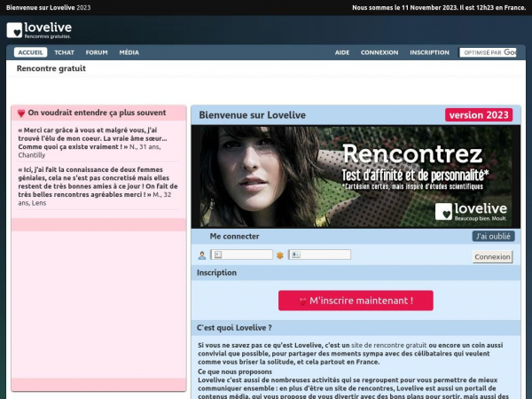Click the Lovelive heart logo icon
Image resolution: width=532 pixels, height=399 pixels.
[14, 30]
